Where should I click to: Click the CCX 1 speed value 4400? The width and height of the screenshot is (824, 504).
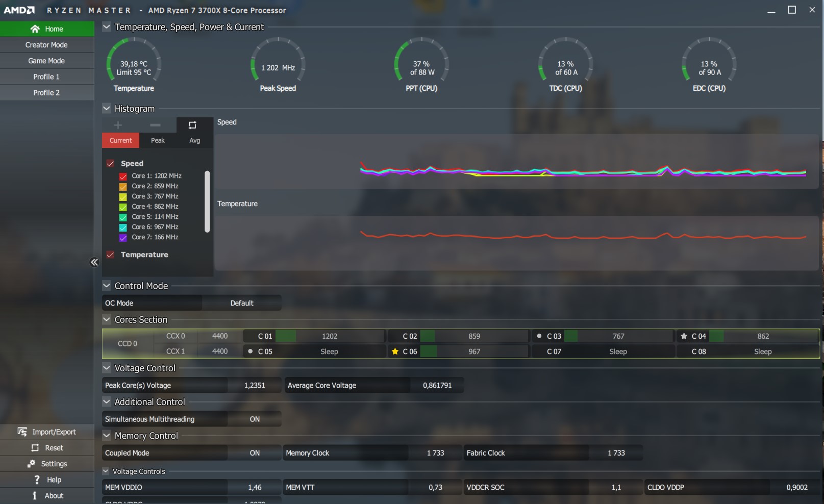220,351
